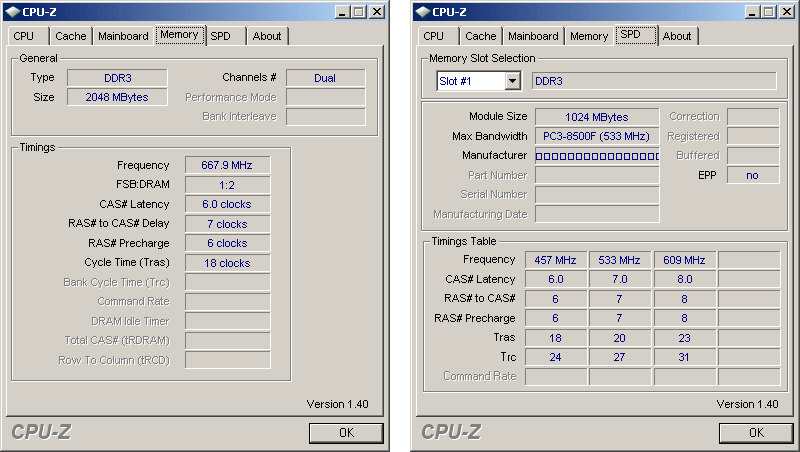Click the empty Serial Number field

tap(597, 195)
